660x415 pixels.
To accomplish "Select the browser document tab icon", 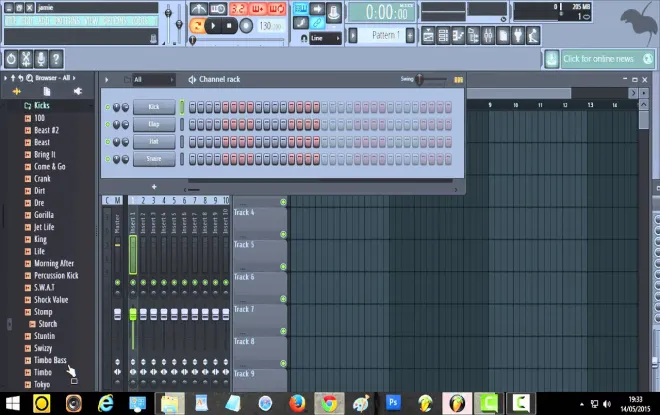I will point(47,91).
